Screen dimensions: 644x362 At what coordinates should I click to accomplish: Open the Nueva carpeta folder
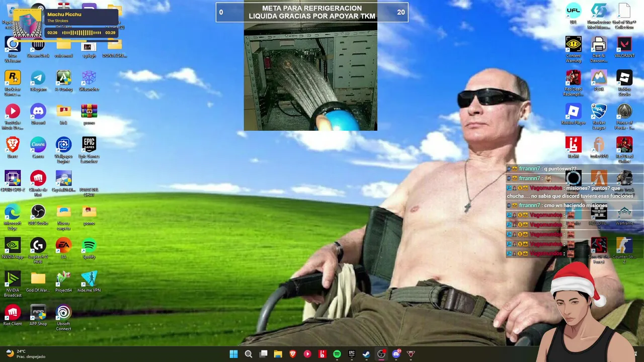point(63,218)
